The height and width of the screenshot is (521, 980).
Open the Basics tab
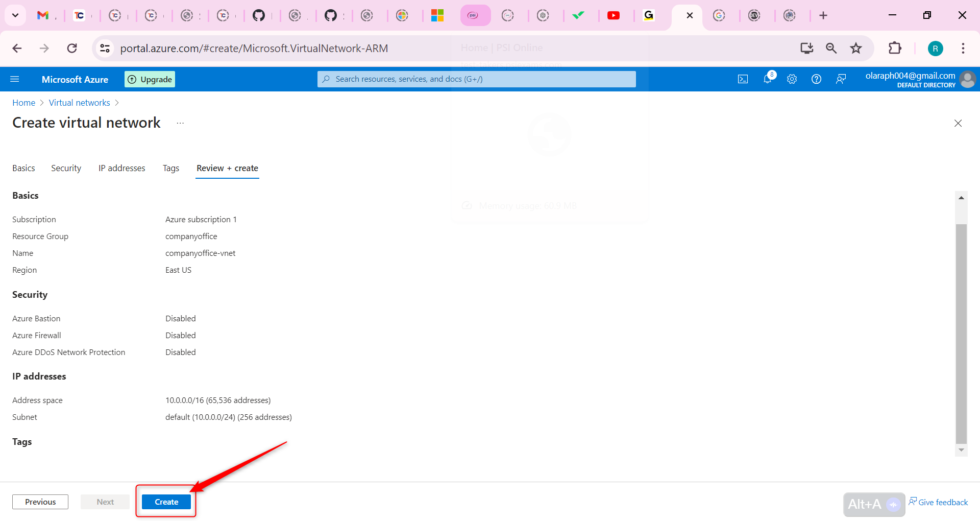(23, 168)
